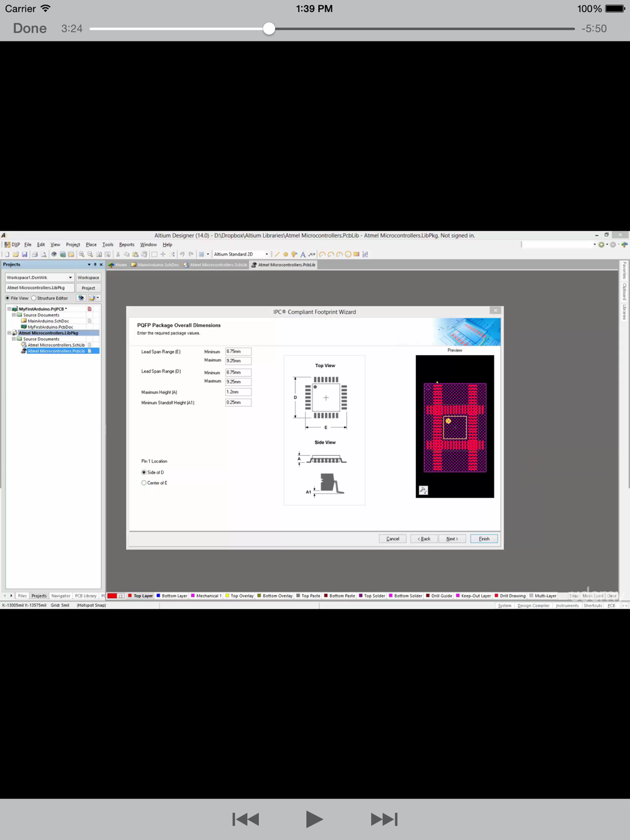Click the Maximum Height A input field

tap(238, 392)
